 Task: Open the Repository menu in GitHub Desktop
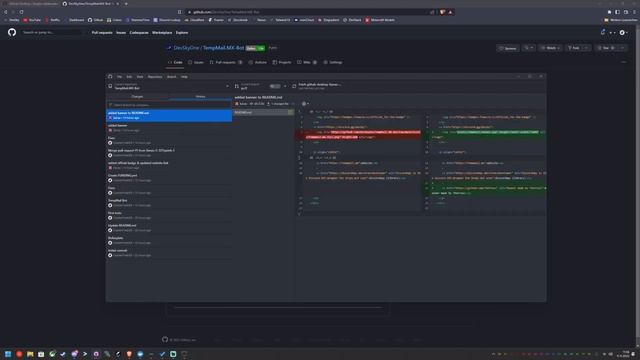point(155,77)
